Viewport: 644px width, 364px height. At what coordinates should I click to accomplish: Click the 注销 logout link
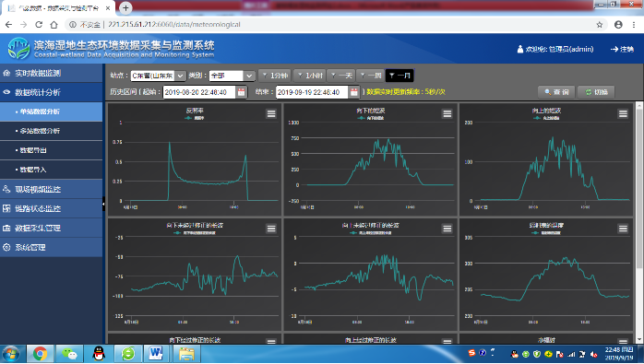point(622,49)
